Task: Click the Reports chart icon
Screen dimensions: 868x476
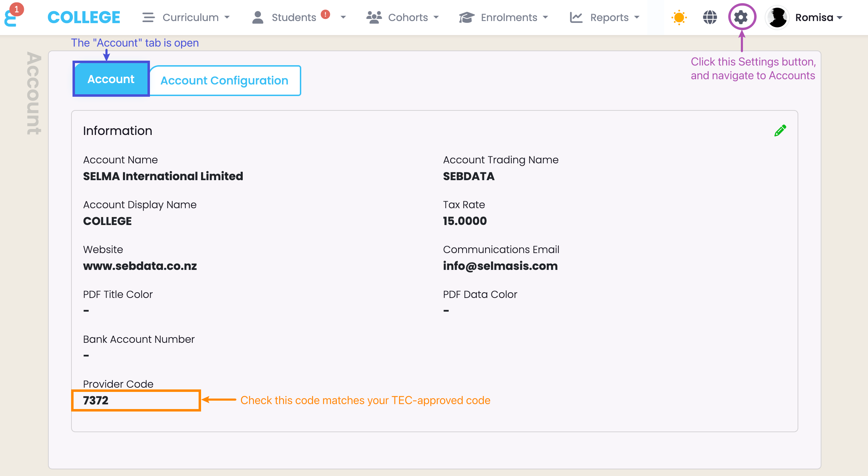Action: [576, 17]
